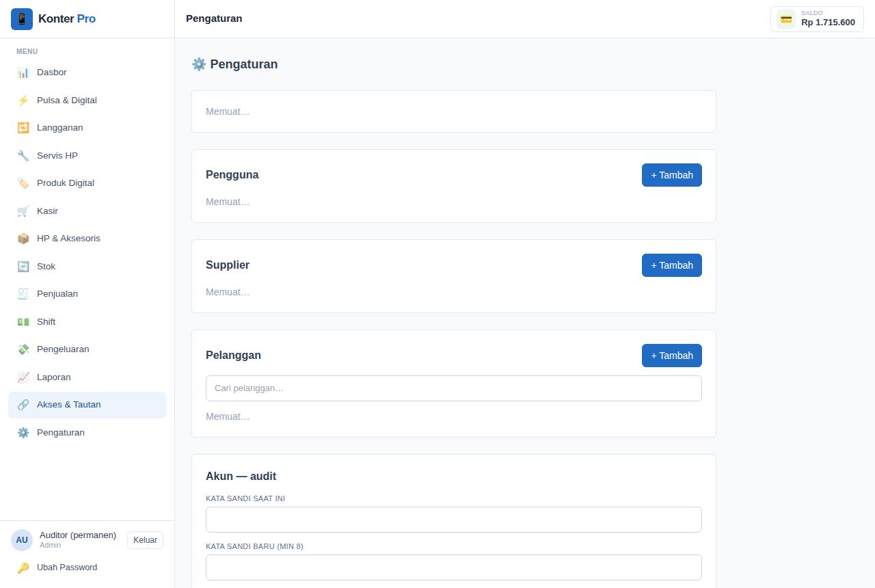This screenshot has width=875, height=588.
Task: Click the Servis HP wrench icon
Action: pyautogui.click(x=23, y=156)
